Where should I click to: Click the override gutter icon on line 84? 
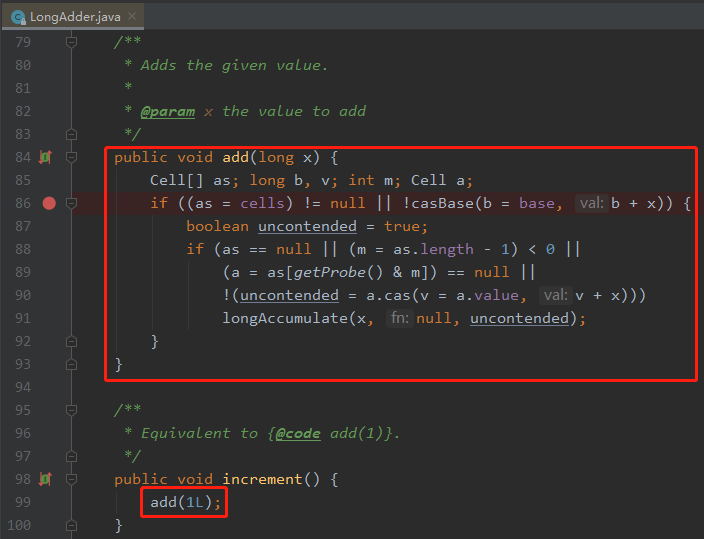point(45,157)
